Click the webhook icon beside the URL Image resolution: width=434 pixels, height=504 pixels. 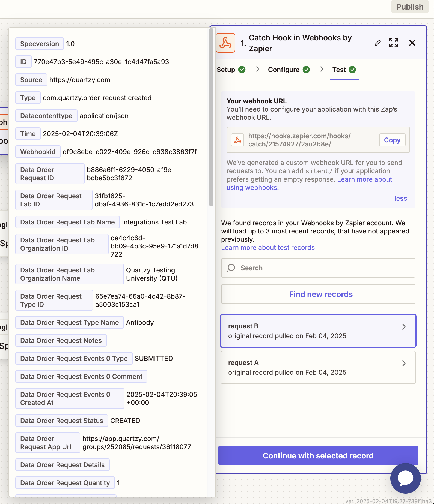(237, 140)
